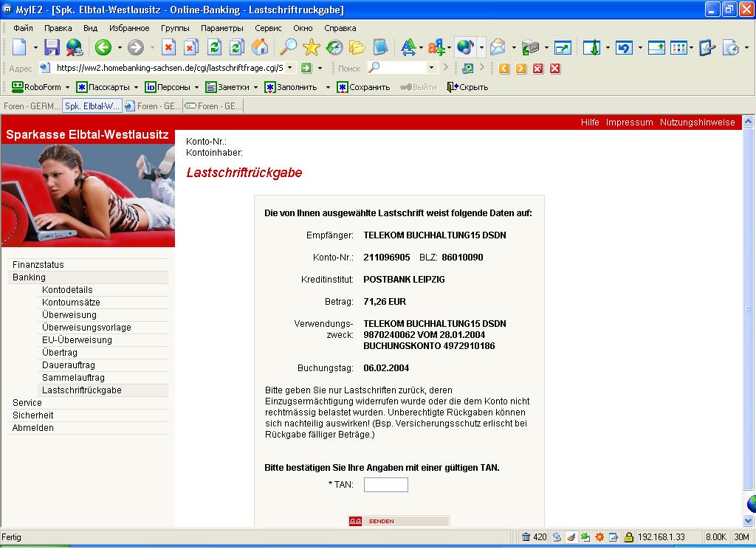Screen dimensions: 756x549
Task: Open the Файл menu
Action: point(23,28)
